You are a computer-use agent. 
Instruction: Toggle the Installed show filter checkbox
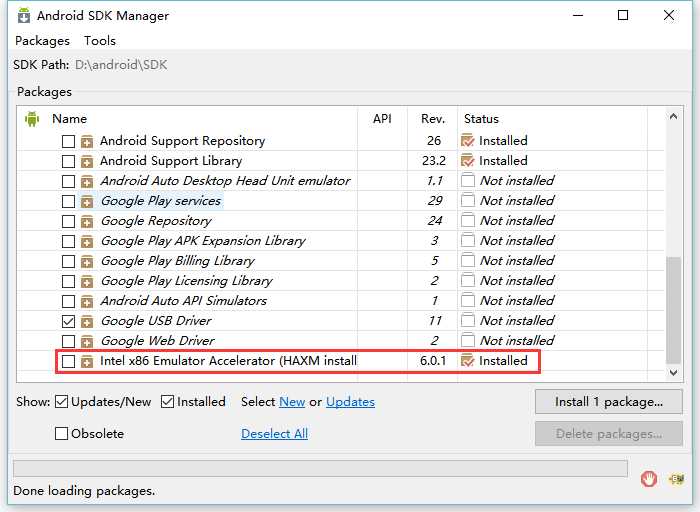[x=167, y=402]
